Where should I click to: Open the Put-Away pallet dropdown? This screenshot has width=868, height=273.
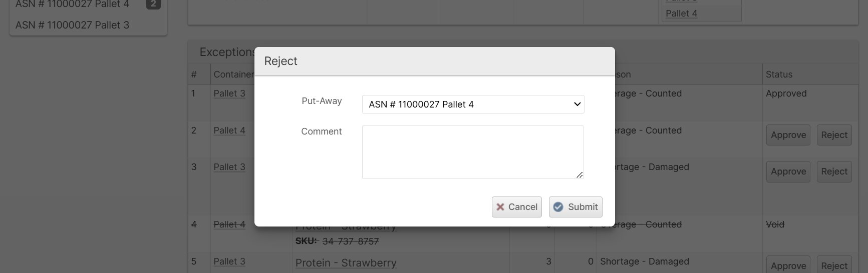(x=473, y=104)
